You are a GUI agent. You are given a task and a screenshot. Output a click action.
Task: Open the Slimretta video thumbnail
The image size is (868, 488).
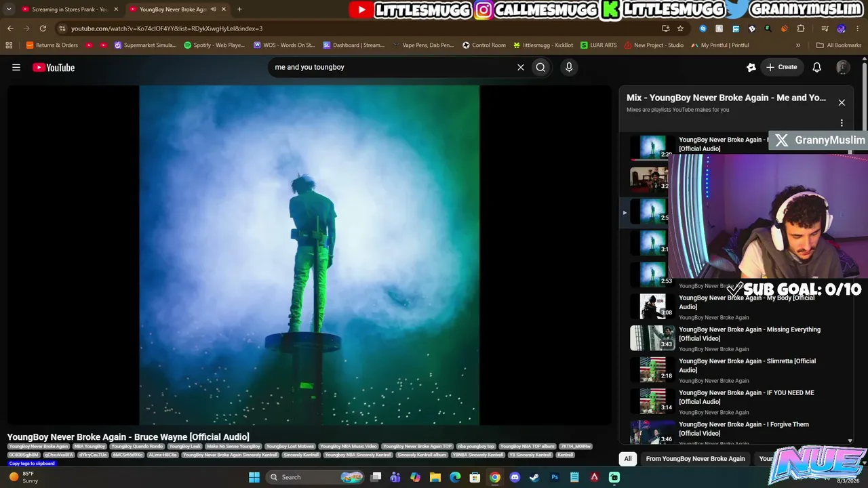pos(652,370)
